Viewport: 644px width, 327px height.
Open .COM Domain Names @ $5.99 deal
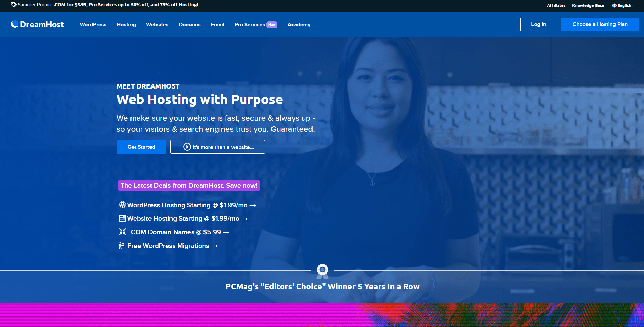(x=174, y=232)
